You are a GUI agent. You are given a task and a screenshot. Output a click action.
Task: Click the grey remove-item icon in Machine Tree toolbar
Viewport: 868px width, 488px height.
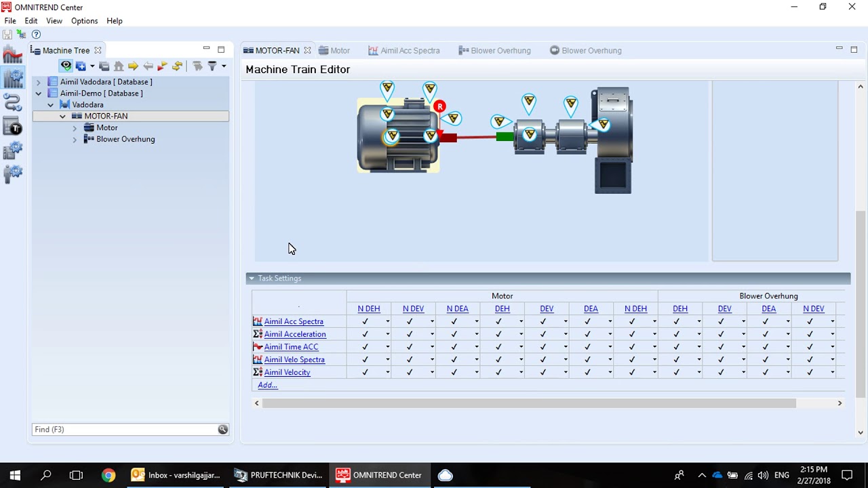(x=104, y=66)
